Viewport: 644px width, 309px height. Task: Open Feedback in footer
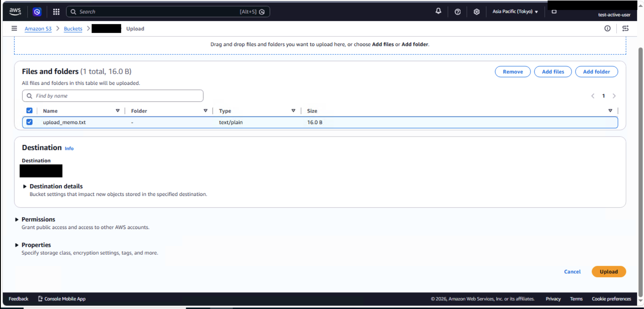point(18,299)
